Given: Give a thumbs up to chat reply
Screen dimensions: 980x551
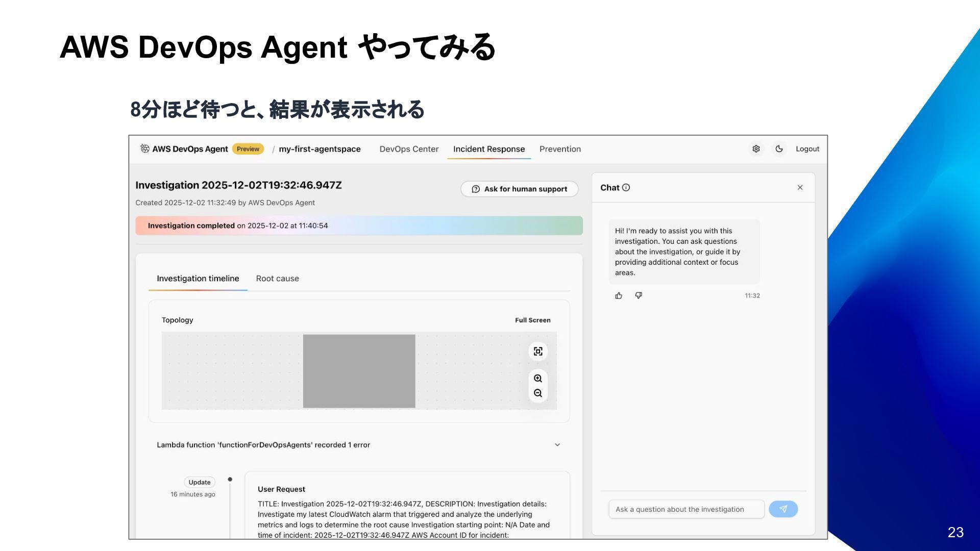Looking at the screenshot, I should pos(619,295).
